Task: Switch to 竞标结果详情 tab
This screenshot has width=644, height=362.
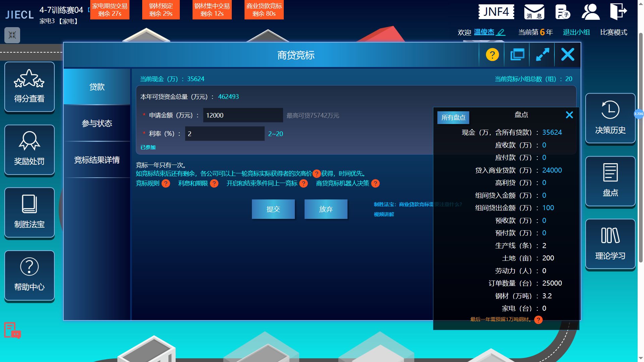Action: pyautogui.click(x=97, y=160)
